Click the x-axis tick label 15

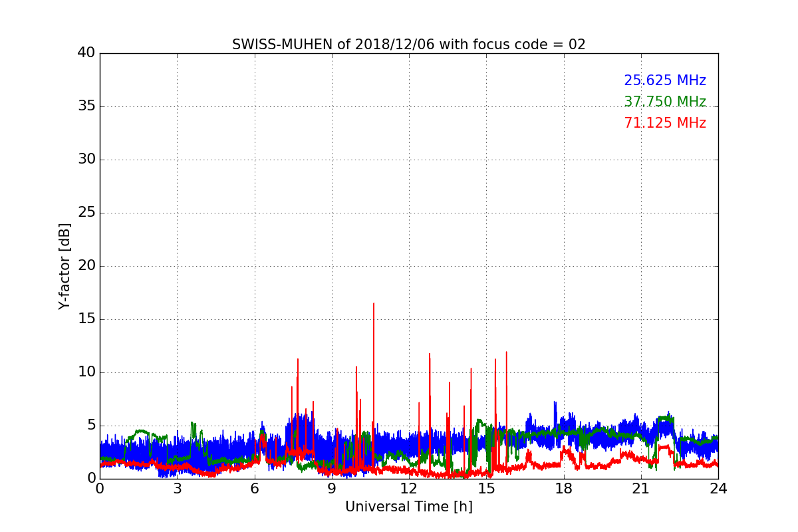click(x=486, y=489)
